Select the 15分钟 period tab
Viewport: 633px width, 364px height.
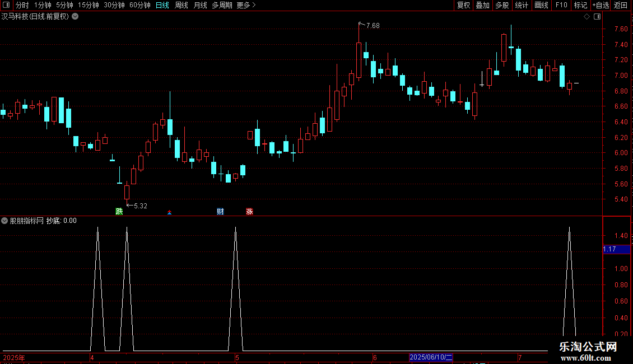coord(89,5)
